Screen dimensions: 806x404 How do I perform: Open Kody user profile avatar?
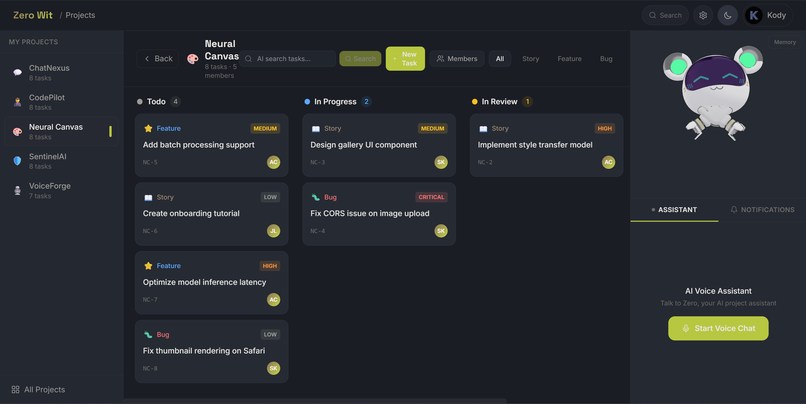(x=754, y=15)
